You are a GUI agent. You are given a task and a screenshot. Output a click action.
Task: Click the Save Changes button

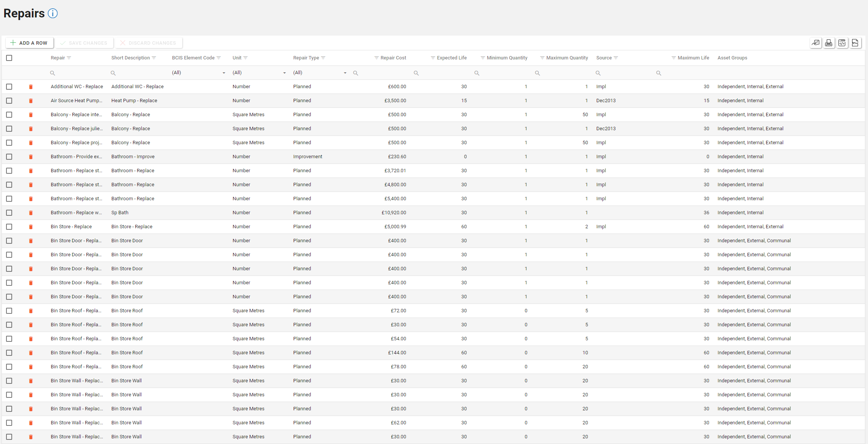pos(84,43)
